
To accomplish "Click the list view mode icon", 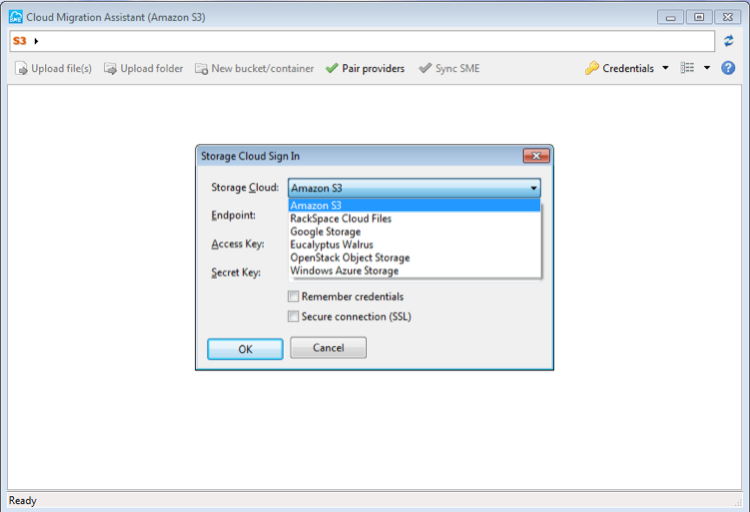I will pyautogui.click(x=687, y=68).
